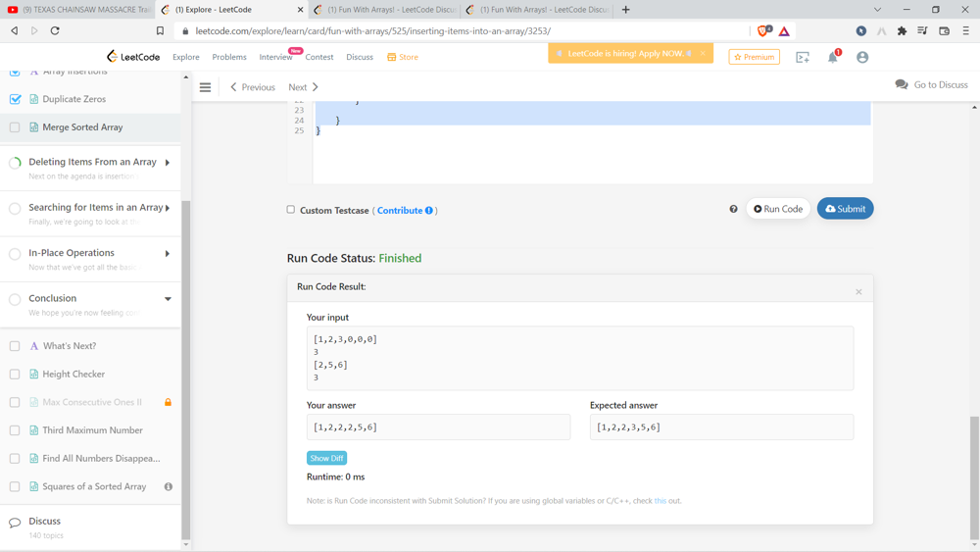This screenshot has width=980, height=552.
Task: Click the Show Diff button
Action: 327,458
